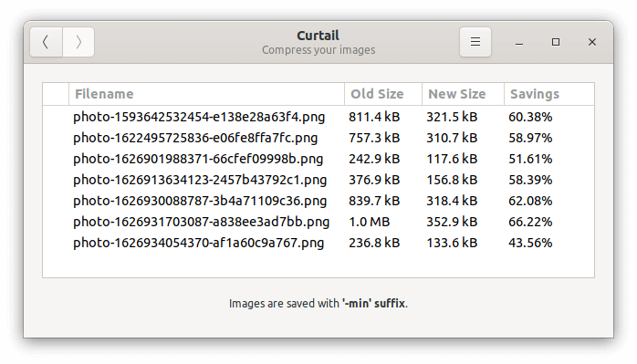Click savings value 62.08%
The image size is (637, 364).
coord(530,201)
